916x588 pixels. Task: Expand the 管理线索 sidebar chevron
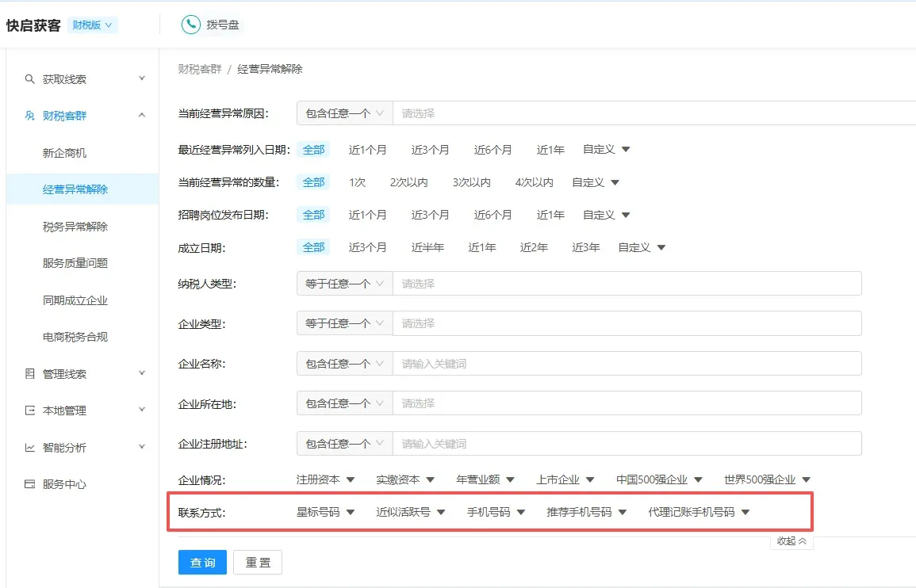[141, 373]
